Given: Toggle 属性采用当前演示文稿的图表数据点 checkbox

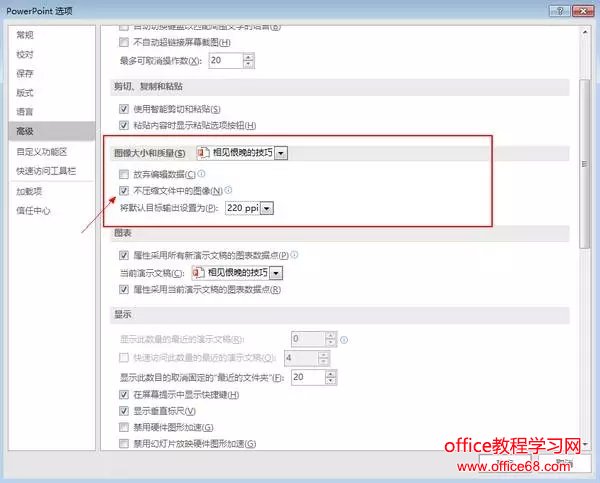Looking at the screenshot, I should coord(124,289).
